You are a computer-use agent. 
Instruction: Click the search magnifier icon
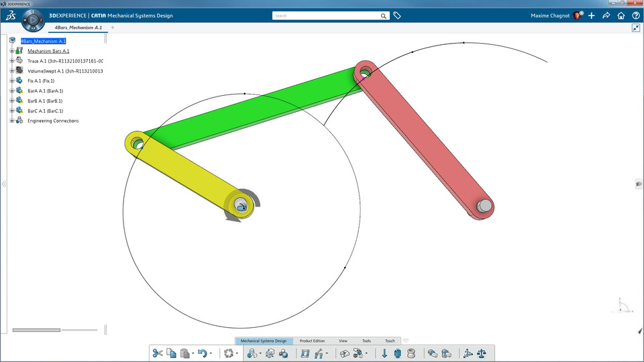pos(383,15)
